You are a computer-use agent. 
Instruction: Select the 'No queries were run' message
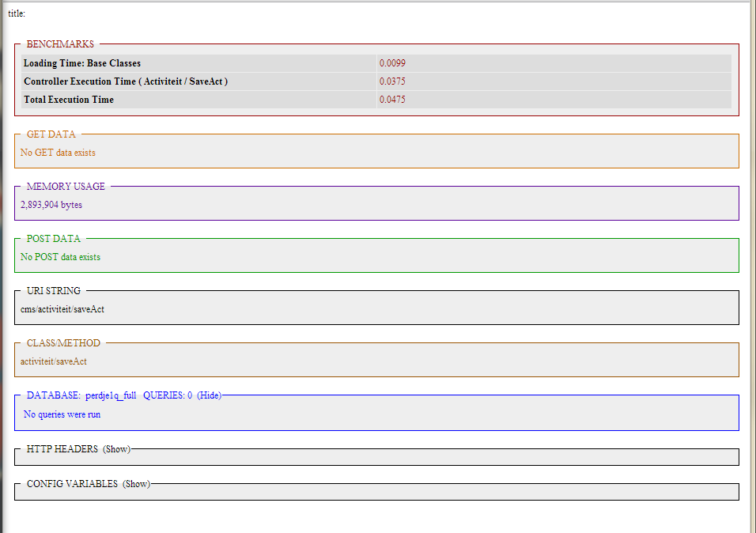click(62, 414)
